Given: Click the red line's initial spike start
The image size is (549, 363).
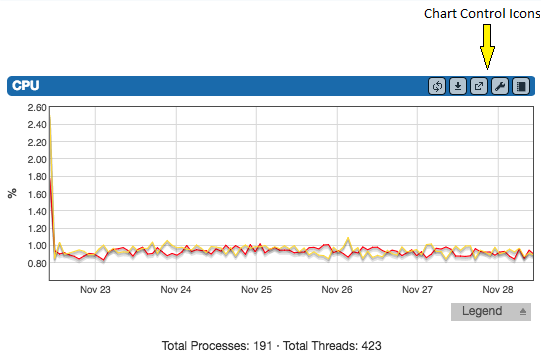Looking at the screenshot, I should point(50,179).
